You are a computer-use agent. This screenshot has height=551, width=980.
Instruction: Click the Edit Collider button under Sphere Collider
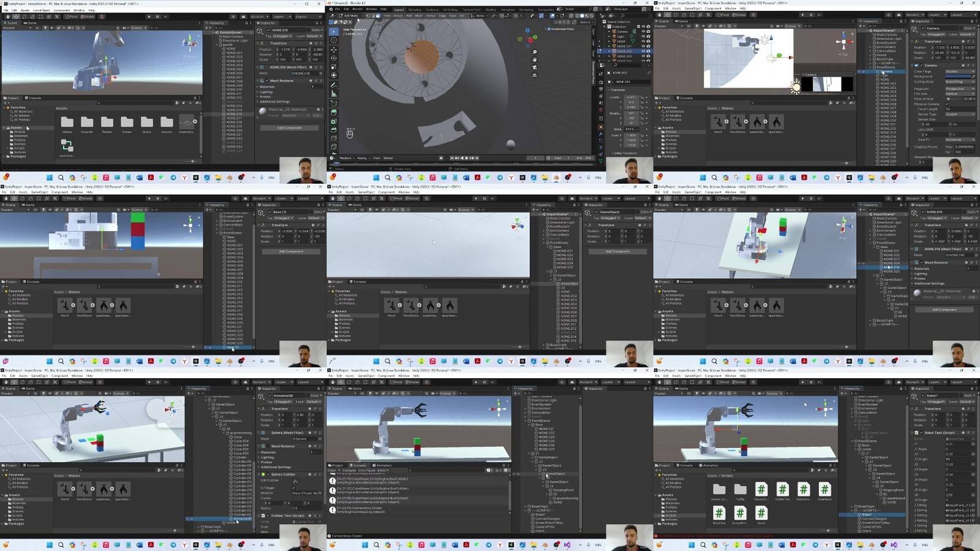295,481
